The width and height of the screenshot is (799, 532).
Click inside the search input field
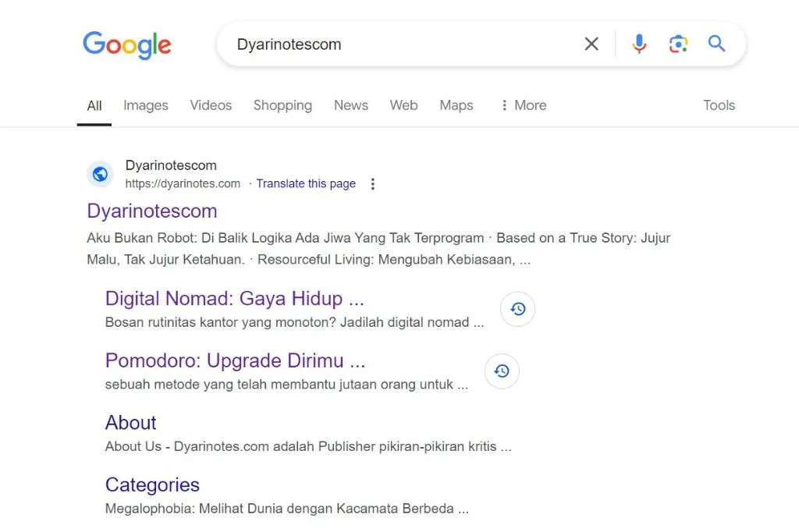coord(390,44)
